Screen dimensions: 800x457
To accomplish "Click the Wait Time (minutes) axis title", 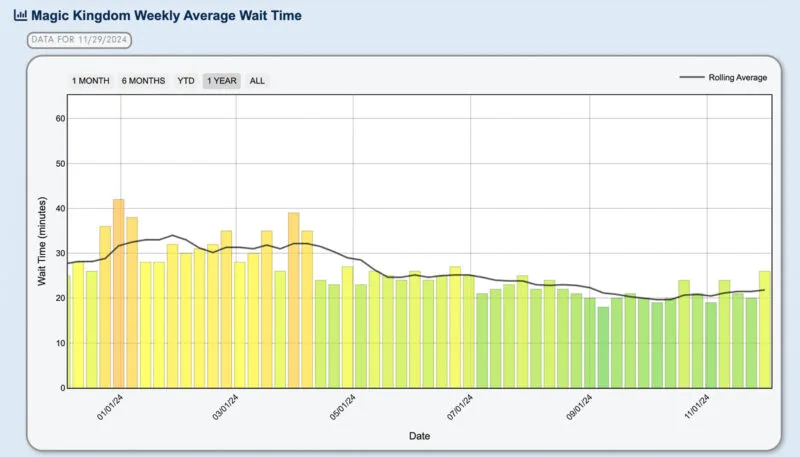I will click(x=42, y=241).
